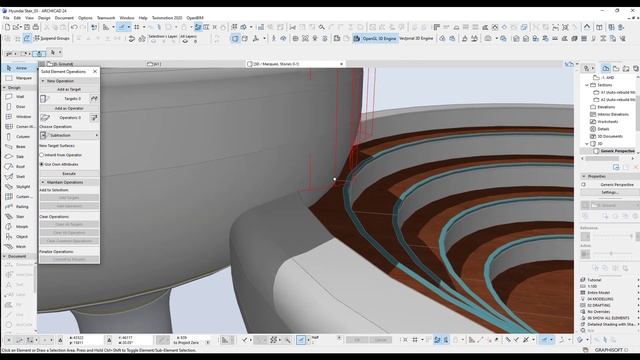Toggle Vectorial 3D Engine mode

click(416, 38)
